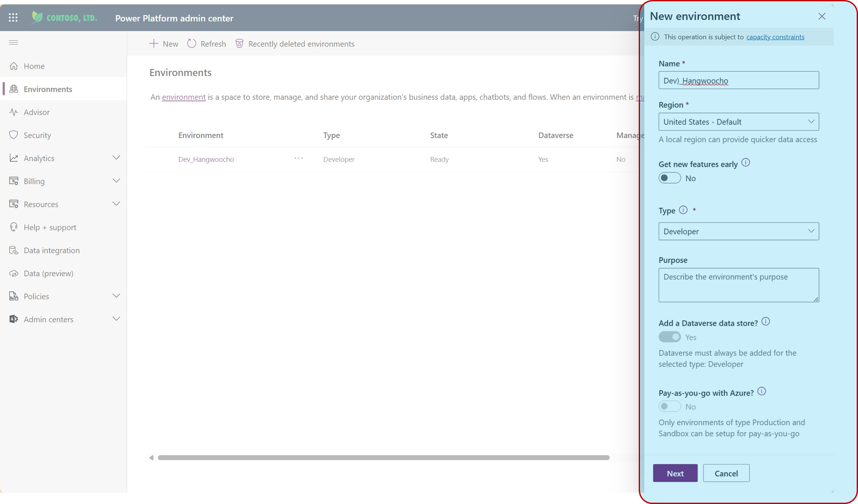Click the Billing icon in sidebar
Screen dimensions: 858x504
pyautogui.click(x=14, y=181)
